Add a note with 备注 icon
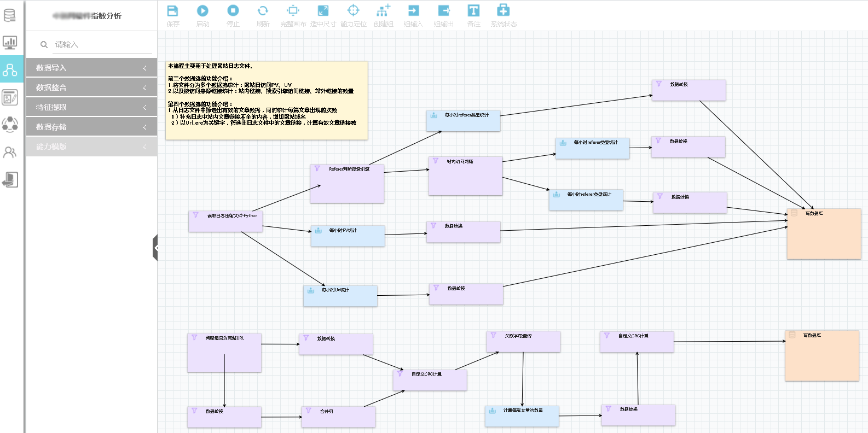The width and height of the screenshot is (868, 433). click(473, 11)
